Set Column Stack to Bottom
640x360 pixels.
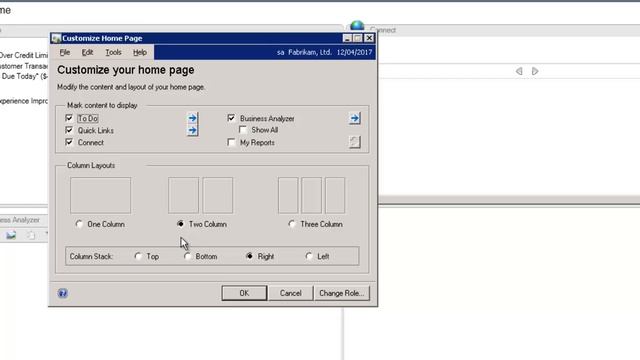click(187, 256)
